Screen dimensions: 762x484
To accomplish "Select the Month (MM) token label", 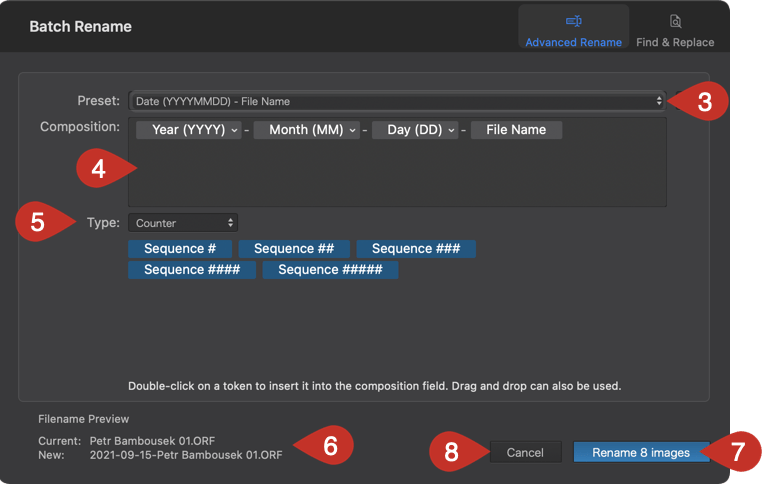I will click(x=306, y=130).
